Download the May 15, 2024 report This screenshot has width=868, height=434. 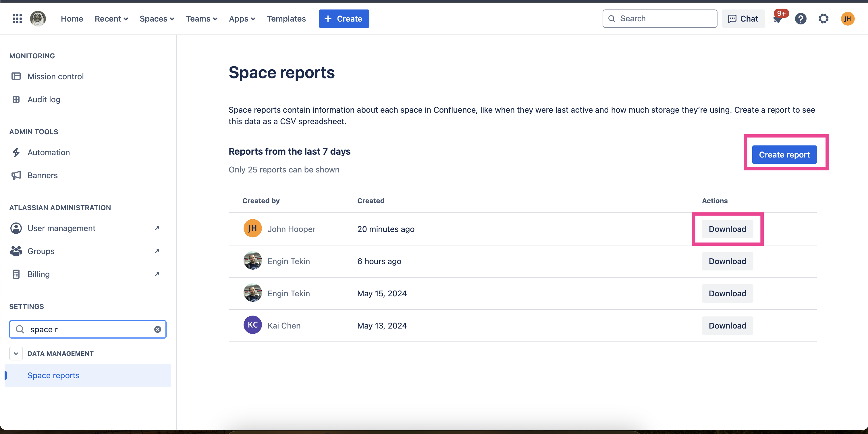727,293
